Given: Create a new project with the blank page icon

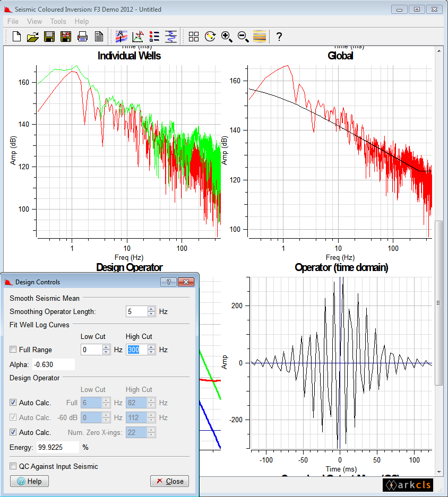Looking at the screenshot, I should [16, 37].
